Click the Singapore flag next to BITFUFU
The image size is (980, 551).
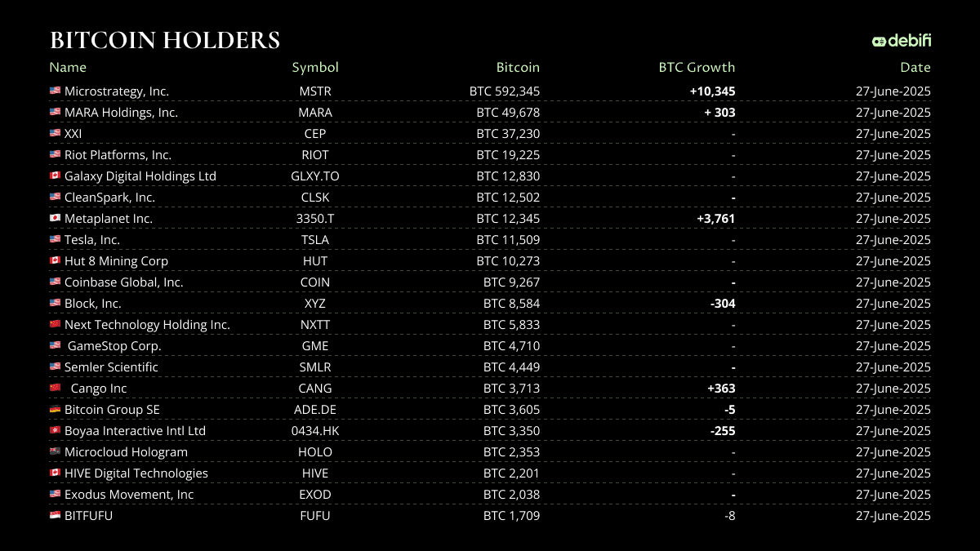click(55, 516)
